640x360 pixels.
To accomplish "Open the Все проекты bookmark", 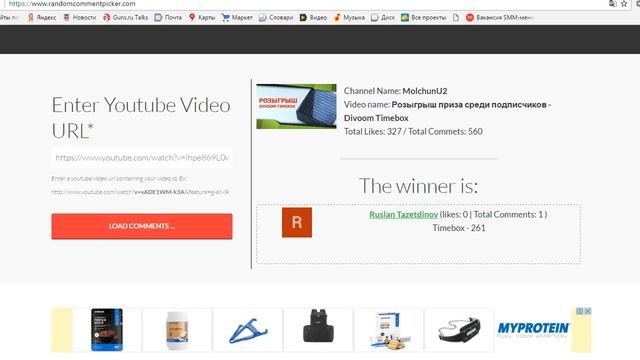I will [x=423, y=18].
